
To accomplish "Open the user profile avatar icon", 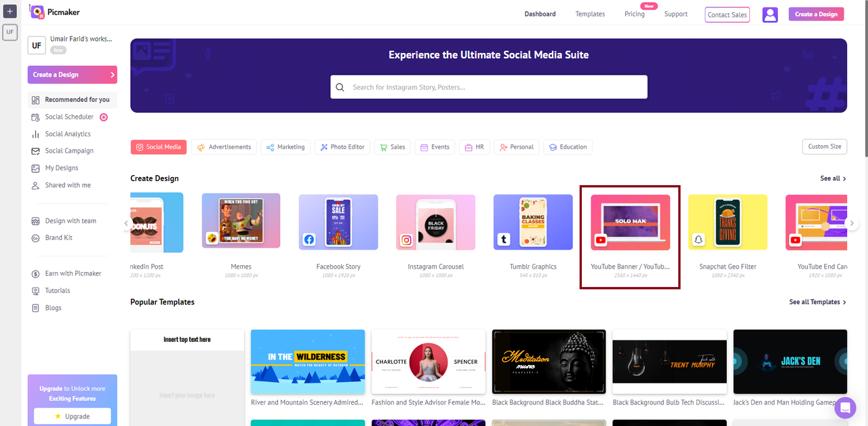I will (x=770, y=14).
